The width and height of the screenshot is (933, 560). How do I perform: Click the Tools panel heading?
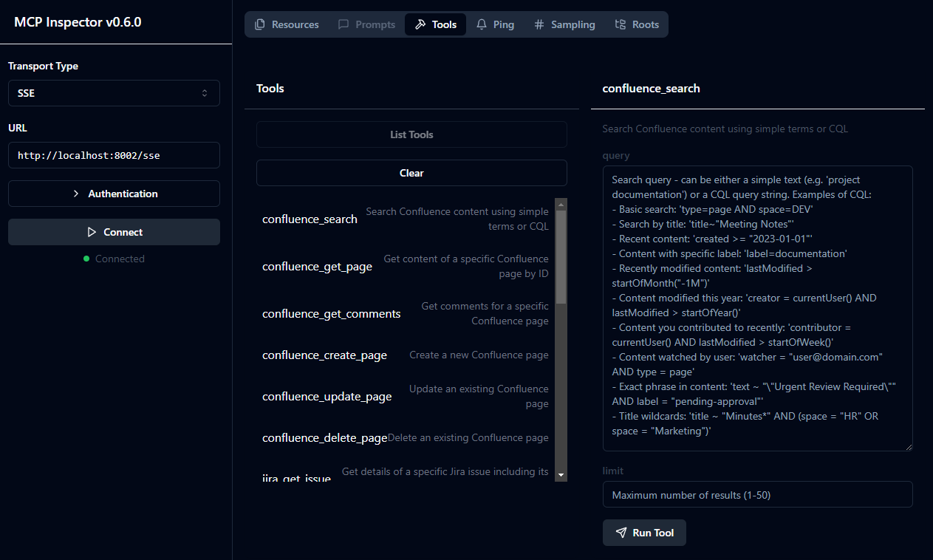[270, 88]
